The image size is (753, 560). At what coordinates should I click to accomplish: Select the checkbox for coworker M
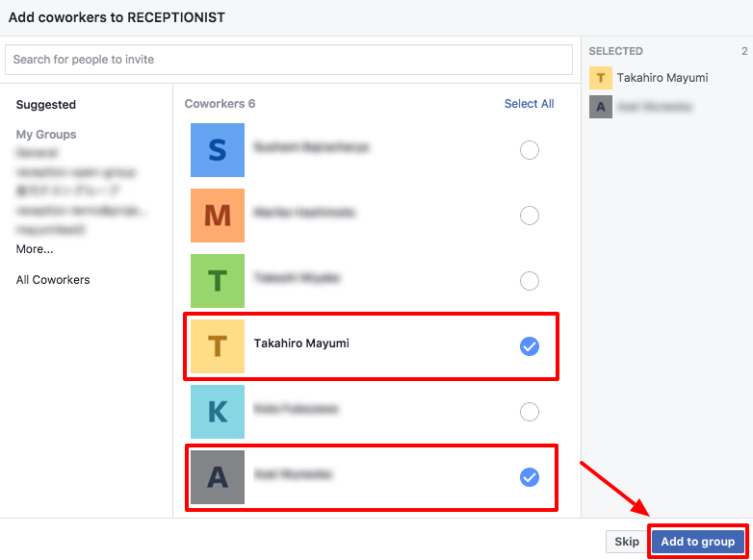coord(530,216)
